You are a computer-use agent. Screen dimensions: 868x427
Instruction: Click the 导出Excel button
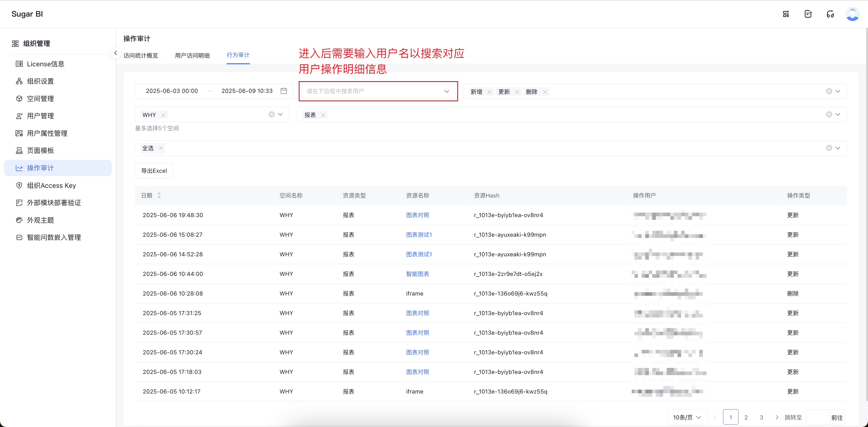coord(154,171)
